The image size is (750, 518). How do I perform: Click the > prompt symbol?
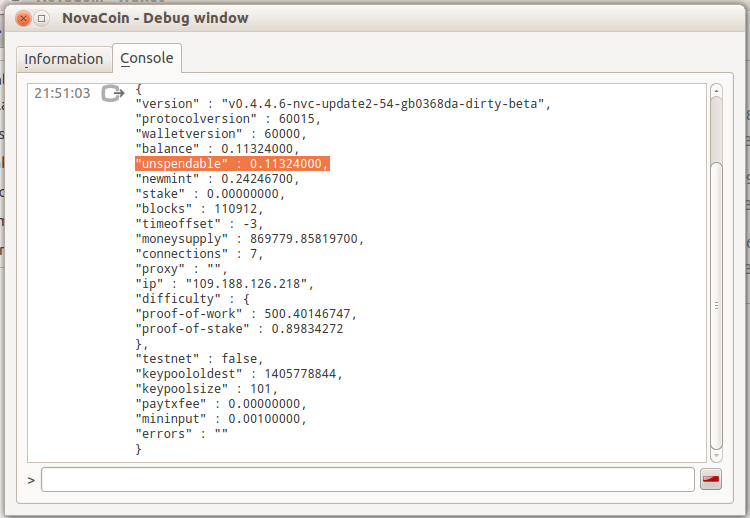[31, 480]
